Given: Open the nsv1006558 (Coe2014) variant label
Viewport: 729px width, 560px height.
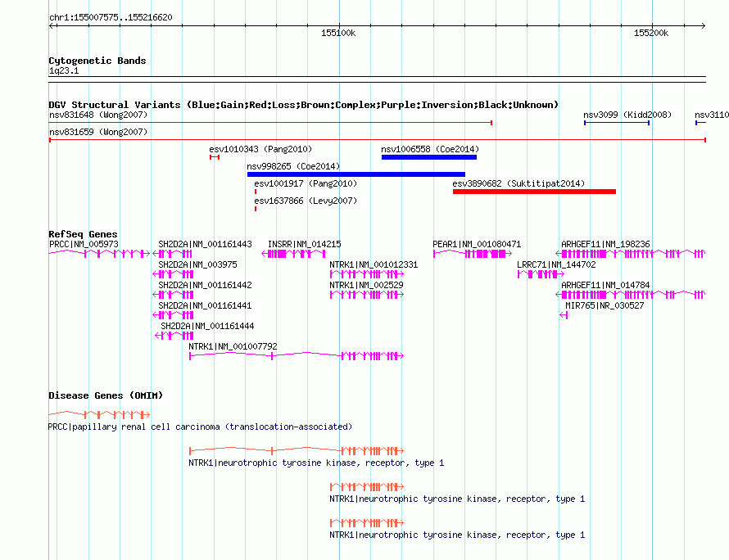Looking at the screenshot, I should tap(430, 149).
